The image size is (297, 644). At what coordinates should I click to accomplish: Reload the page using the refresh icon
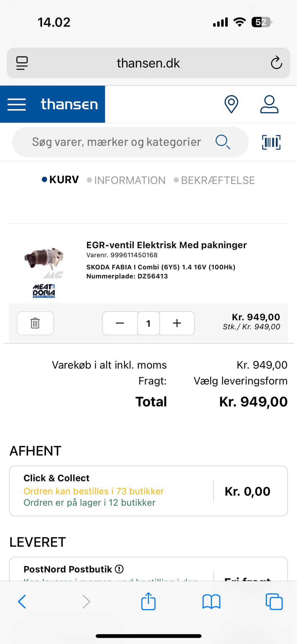(x=276, y=63)
